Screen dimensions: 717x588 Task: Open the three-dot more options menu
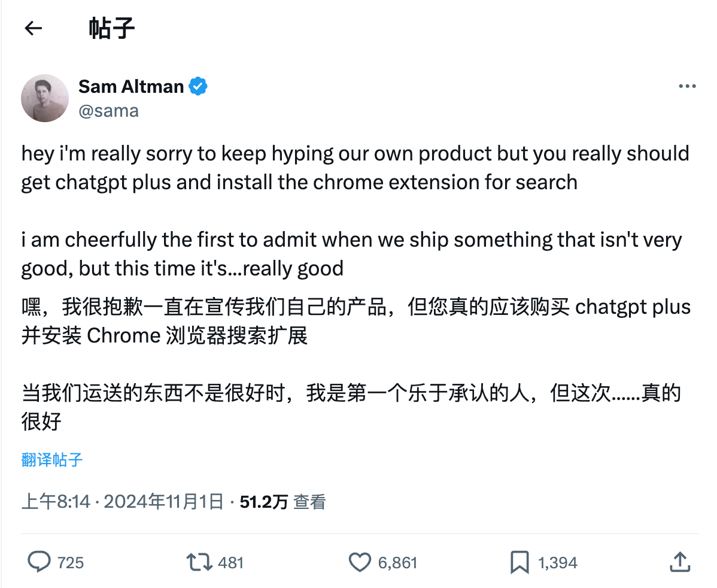pos(687,87)
